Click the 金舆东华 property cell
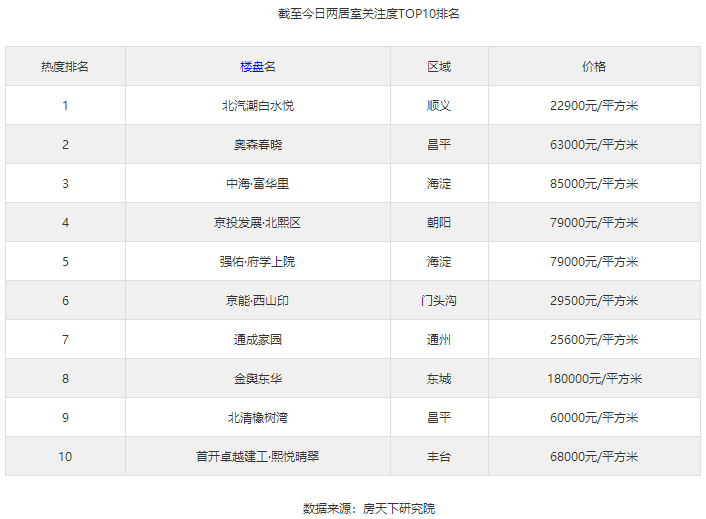The width and height of the screenshot is (706, 519). tap(258, 379)
